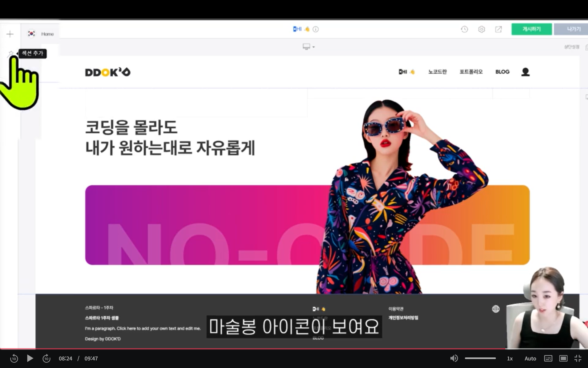Click the 상단설정 header settings link
Viewport: 588px width, 368px height.
pos(571,47)
